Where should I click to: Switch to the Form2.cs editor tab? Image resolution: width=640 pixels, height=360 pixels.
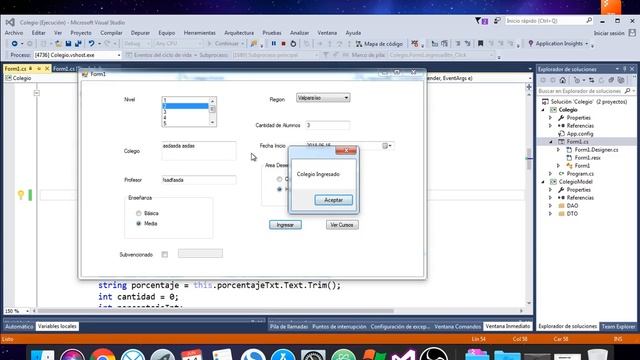[64, 69]
